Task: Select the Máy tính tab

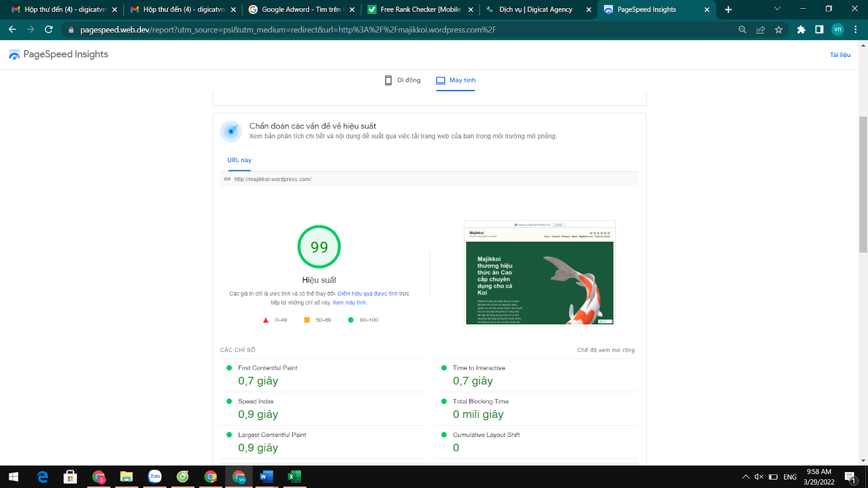Action: click(x=456, y=80)
